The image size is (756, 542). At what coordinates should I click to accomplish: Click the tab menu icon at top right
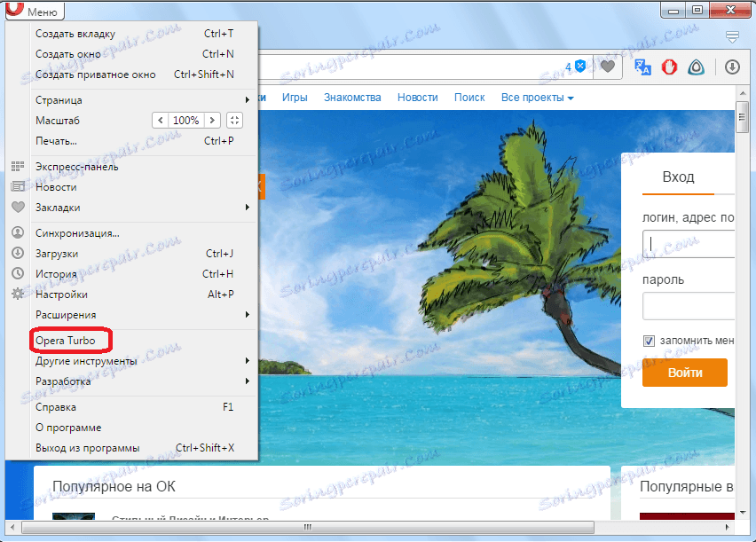pos(732,36)
